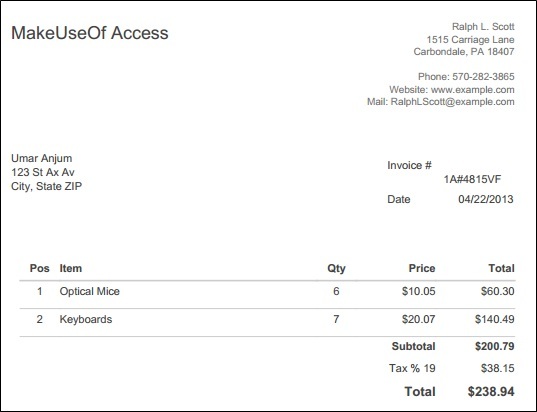Select the Ralph L. Scott name text
Viewport: 537px width, 412px height.
click(483, 27)
